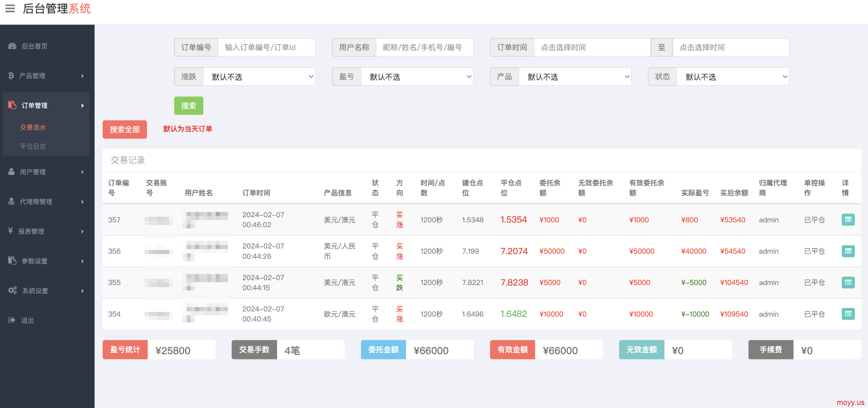View detail icon for order 354

[848, 314]
